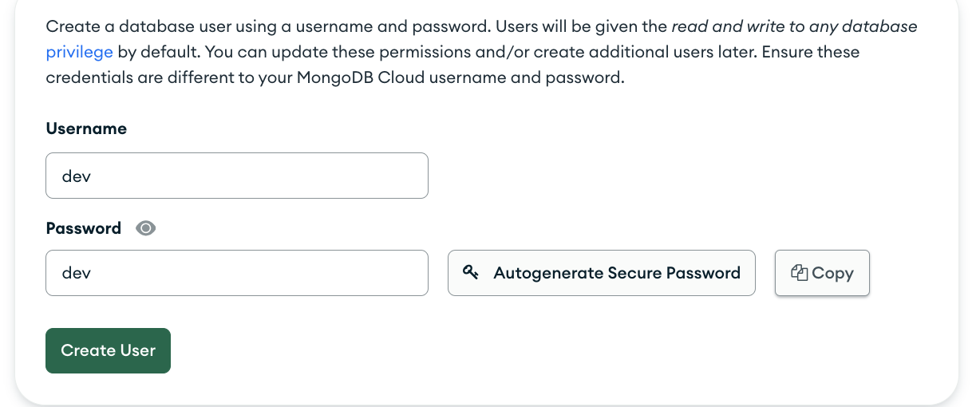Click the 'dev' text in the Password field
980x407 pixels.
[77, 273]
